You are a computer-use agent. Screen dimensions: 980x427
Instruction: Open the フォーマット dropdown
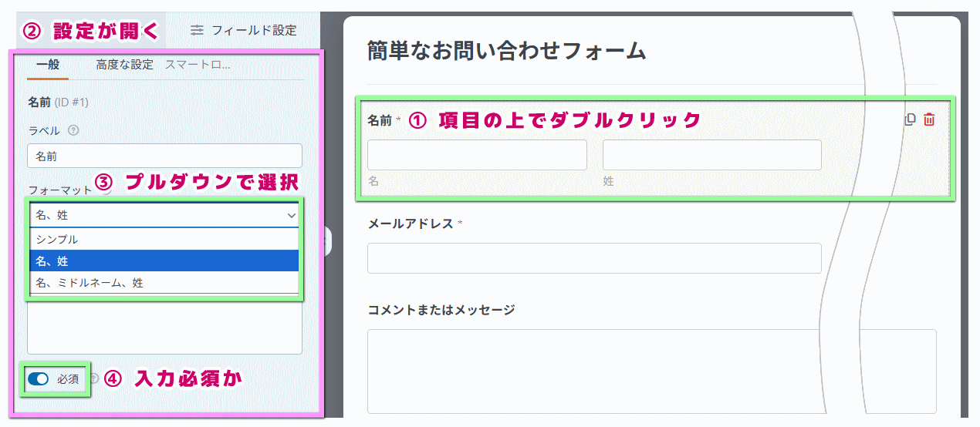click(164, 216)
